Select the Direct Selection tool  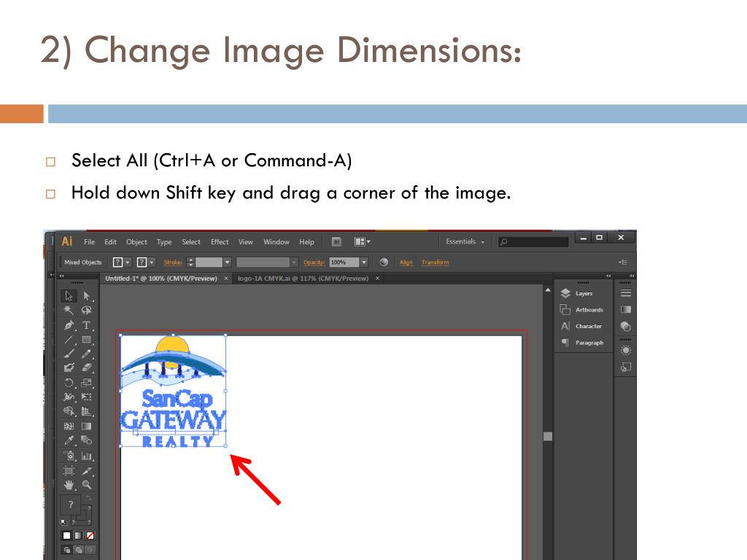pos(87,296)
